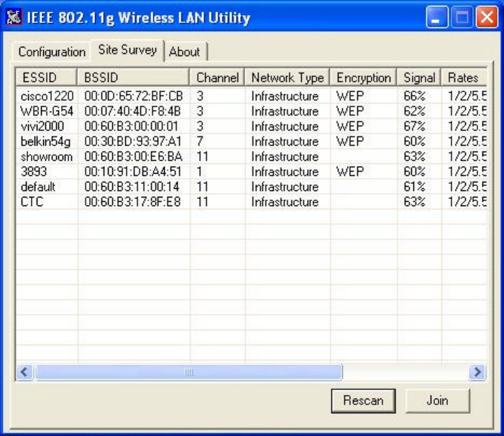The image size is (504, 436).
Task: Click the Network Type column header
Action: (x=288, y=78)
